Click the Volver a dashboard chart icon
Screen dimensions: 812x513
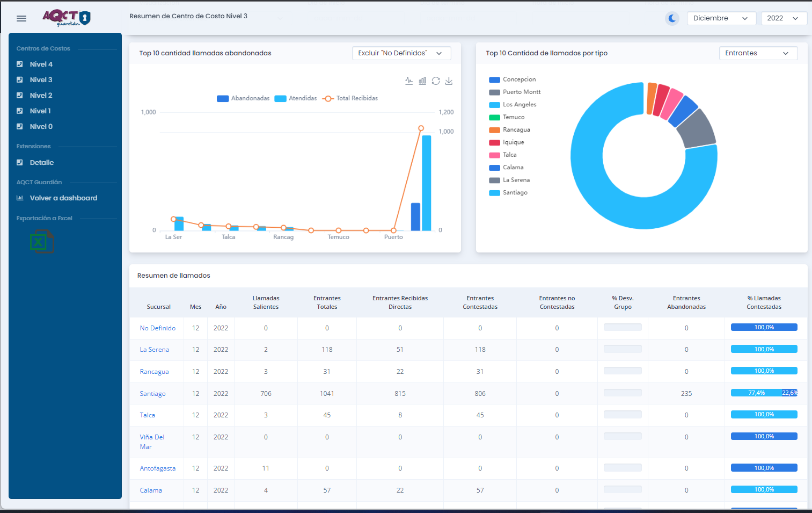pyautogui.click(x=20, y=198)
